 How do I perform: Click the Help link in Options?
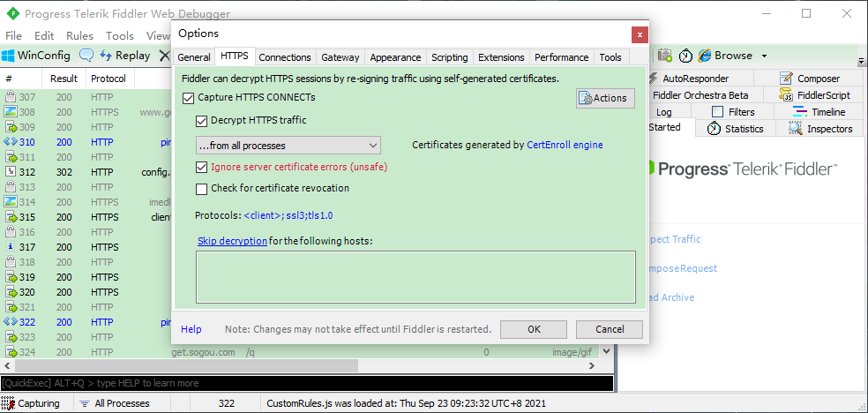point(191,329)
